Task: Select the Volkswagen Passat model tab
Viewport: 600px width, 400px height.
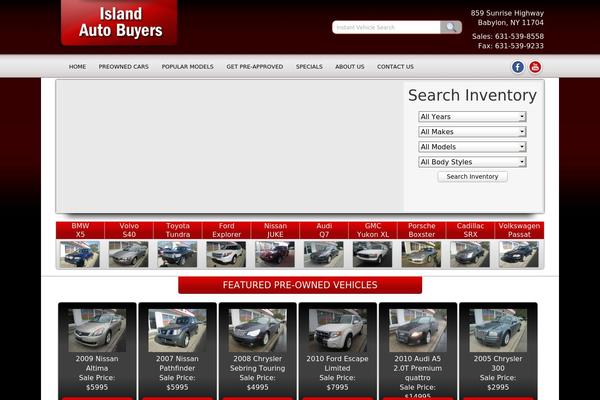Action: [519, 230]
